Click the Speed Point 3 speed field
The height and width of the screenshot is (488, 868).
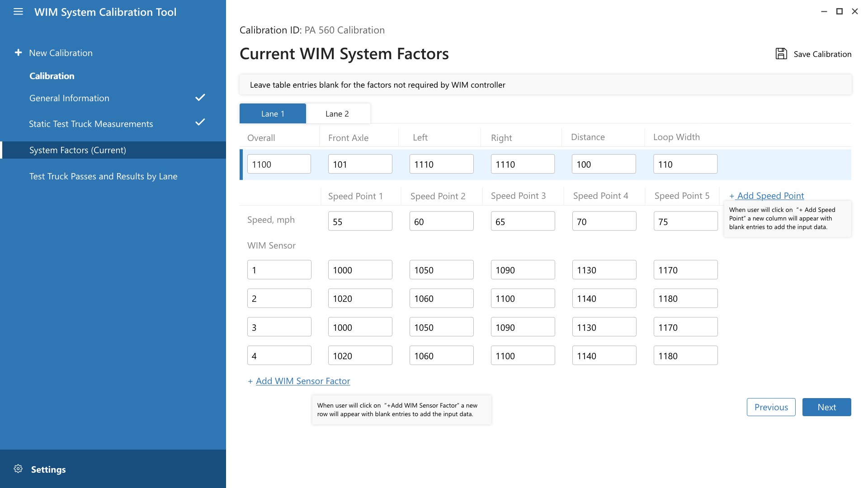[x=523, y=221]
